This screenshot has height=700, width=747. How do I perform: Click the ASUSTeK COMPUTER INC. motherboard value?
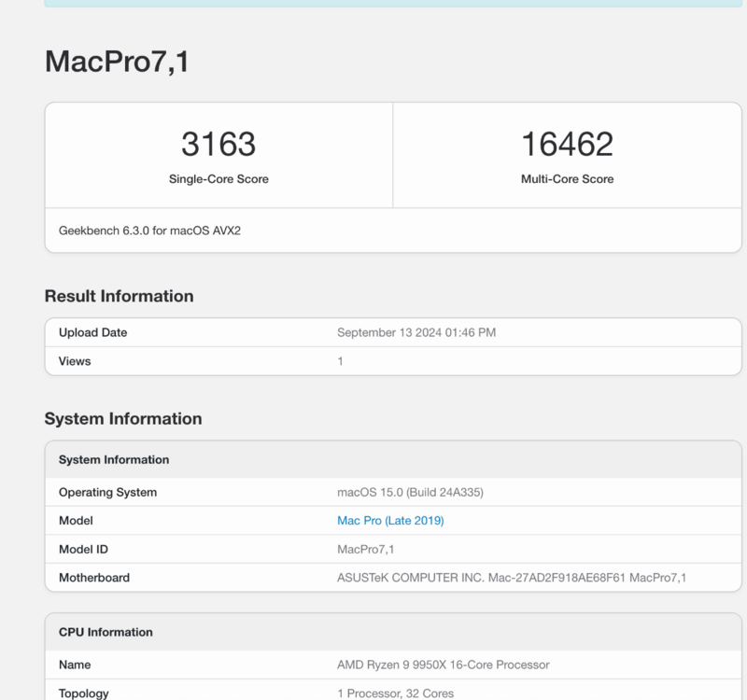pos(511,578)
